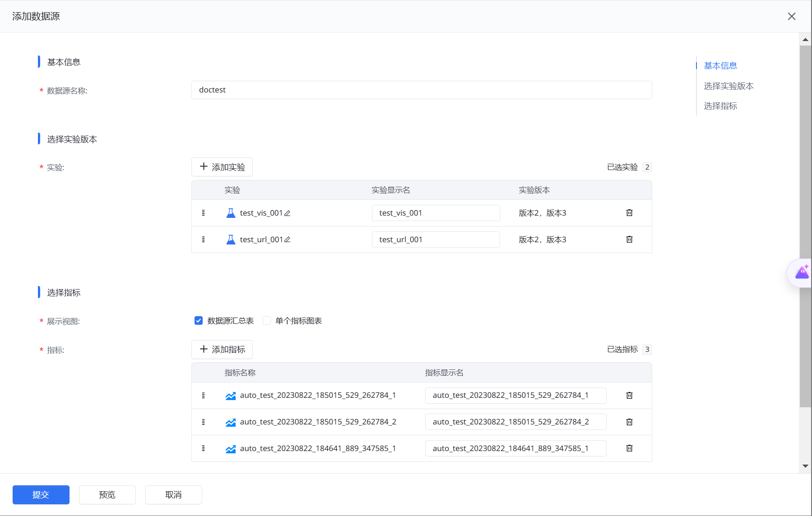Click experiment name test_vis_001 text
The width and height of the screenshot is (812, 516).
[261, 213]
